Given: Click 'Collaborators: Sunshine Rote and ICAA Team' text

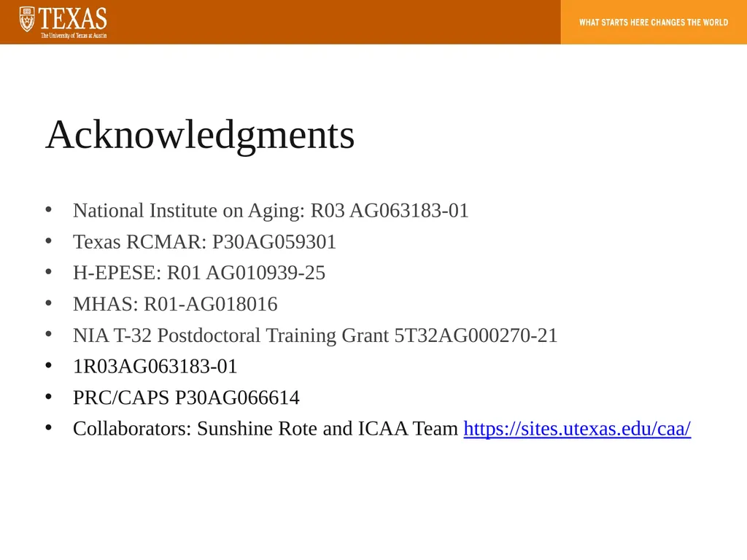Looking at the screenshot, I should (x=266, y=429).
